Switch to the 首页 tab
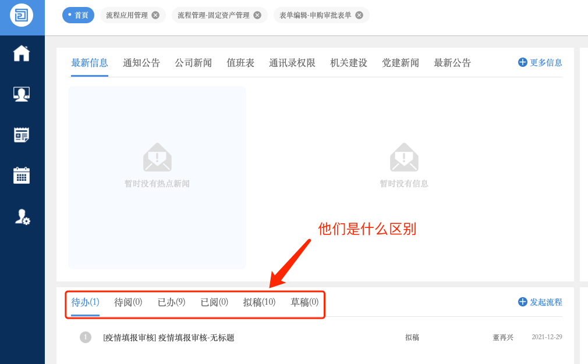 [x=78, y=15]
